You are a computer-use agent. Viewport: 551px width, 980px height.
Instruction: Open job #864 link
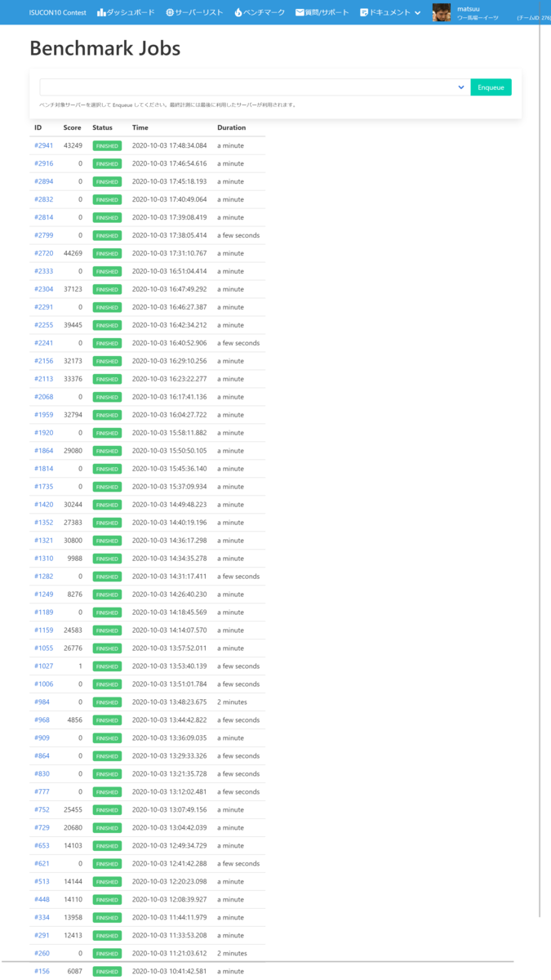click(x=42, y=756)
